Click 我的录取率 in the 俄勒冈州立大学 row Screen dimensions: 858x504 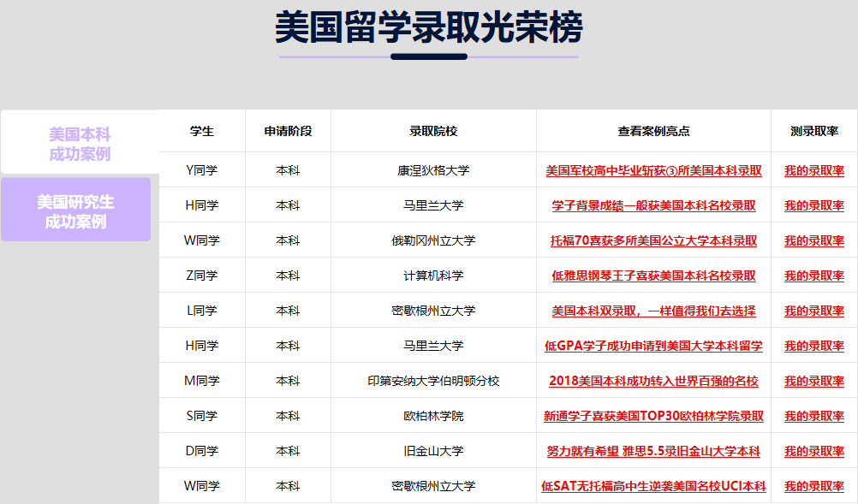coord(813,240)
